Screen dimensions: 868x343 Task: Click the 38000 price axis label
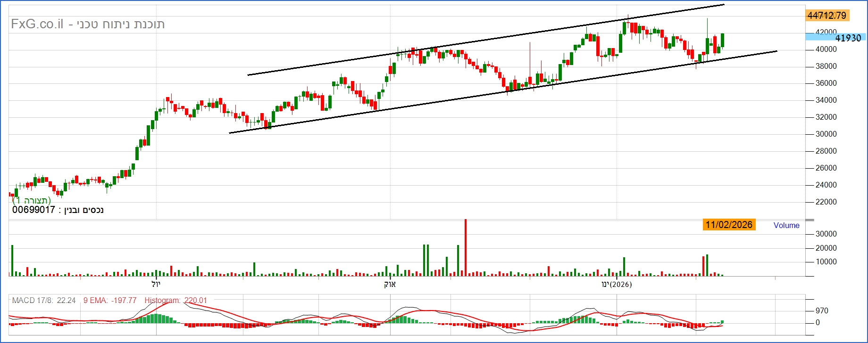tap(826, 66)
